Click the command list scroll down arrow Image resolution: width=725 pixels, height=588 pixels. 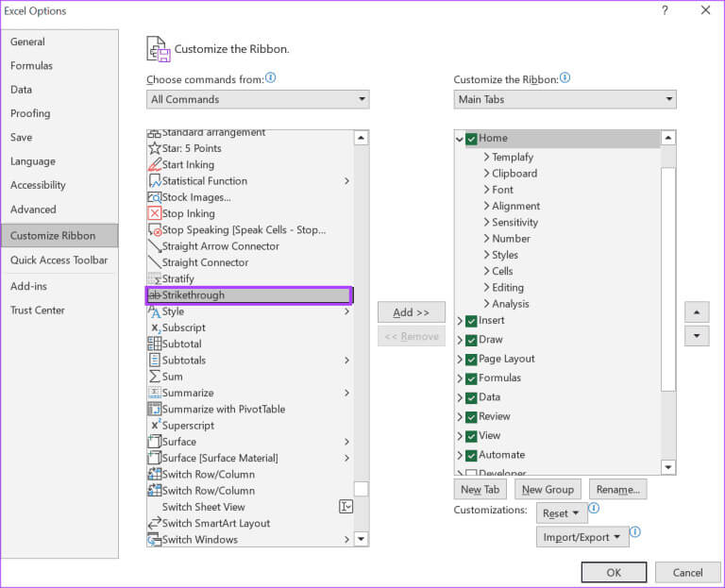[361, 540]
